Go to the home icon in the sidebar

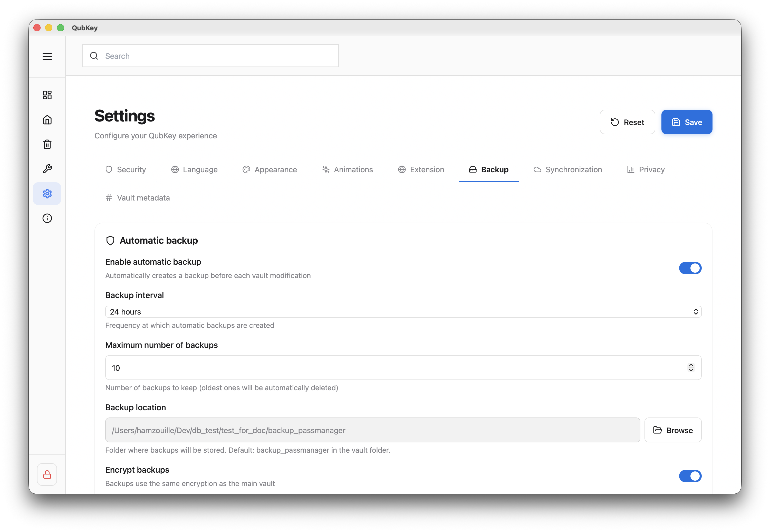tap(47, 120)
